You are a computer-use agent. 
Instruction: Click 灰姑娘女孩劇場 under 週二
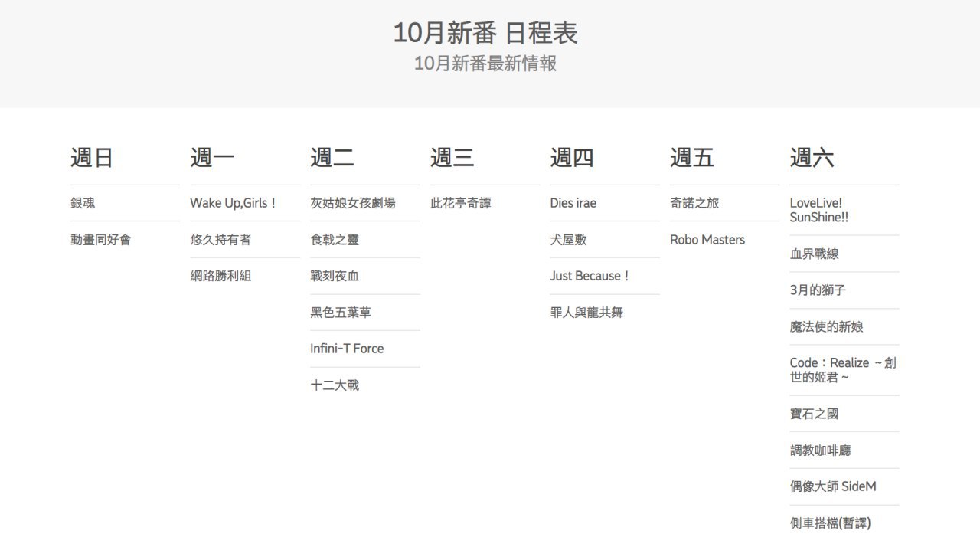click(353, 203)
